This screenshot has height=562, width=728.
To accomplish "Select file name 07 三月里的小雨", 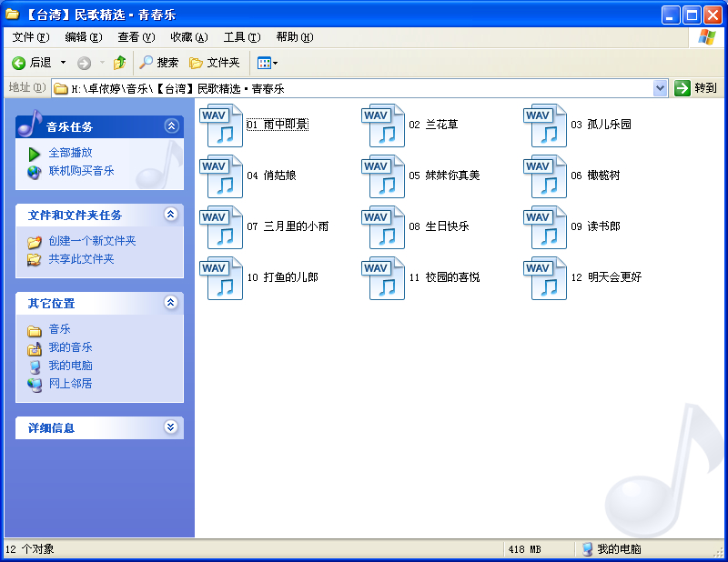I will point(288,226).
